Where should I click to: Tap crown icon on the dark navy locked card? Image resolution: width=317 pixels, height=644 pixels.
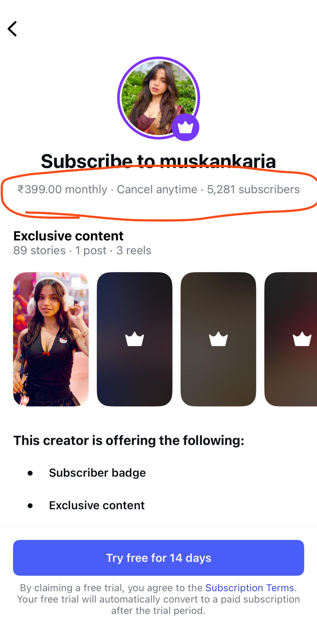135,339
